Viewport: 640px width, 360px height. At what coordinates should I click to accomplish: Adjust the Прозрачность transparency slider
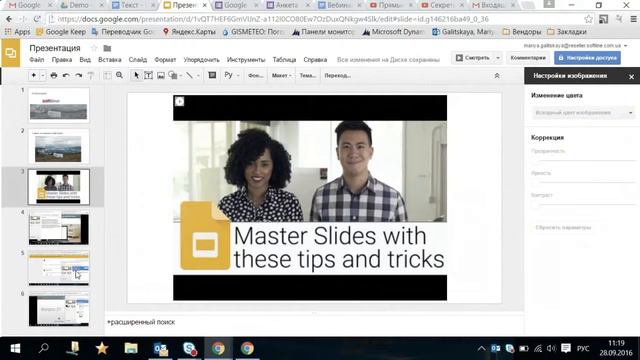[584, 160]
